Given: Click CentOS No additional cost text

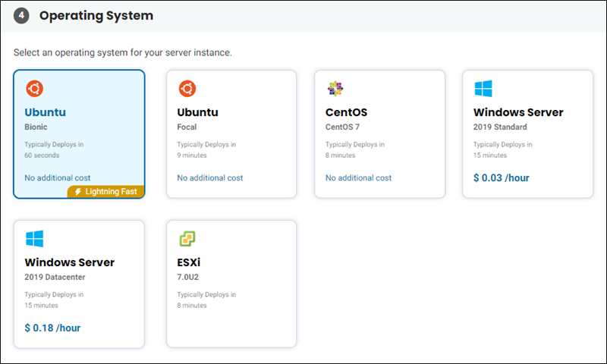Looking at the screenshot, I should coord(358,178).
